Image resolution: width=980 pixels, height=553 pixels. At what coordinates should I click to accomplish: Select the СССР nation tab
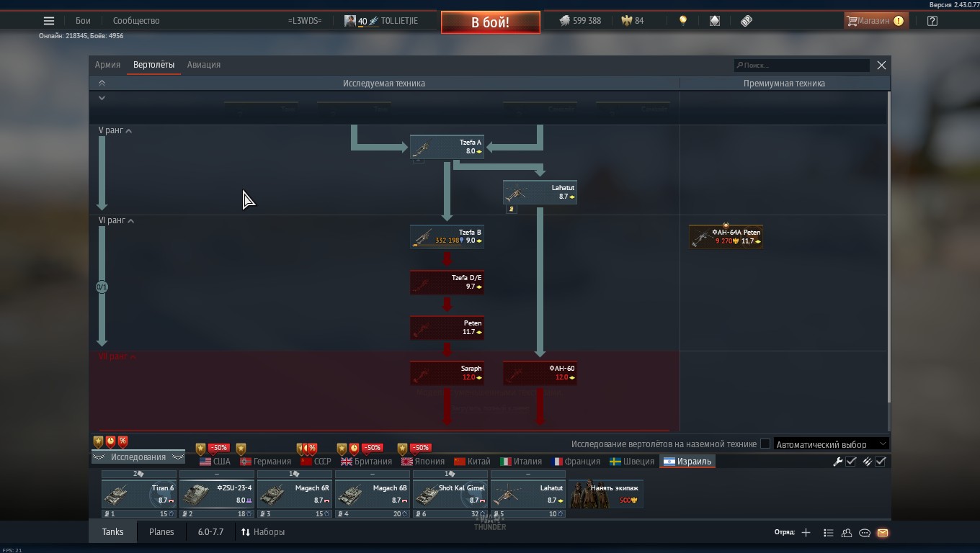click(x=316, y=462)
